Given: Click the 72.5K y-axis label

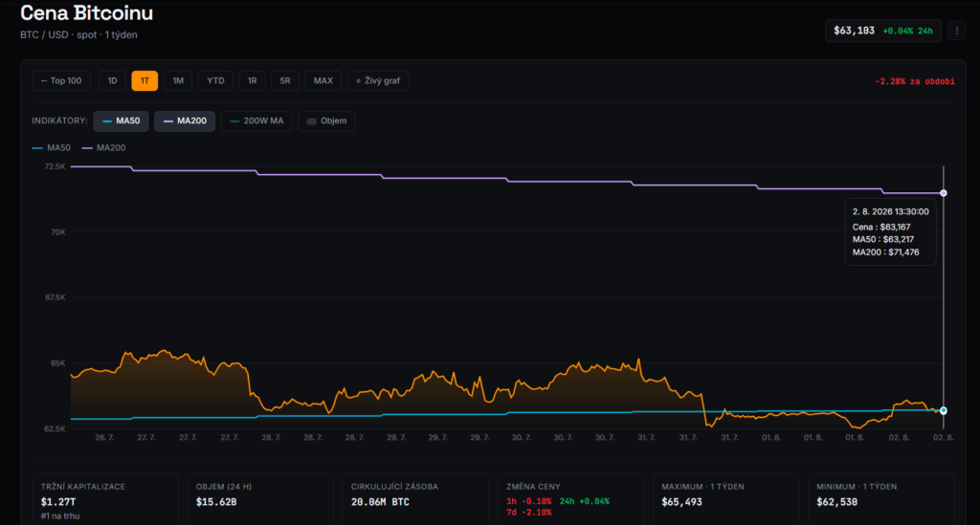Looking at the screenshot, I should click(55, 166).
